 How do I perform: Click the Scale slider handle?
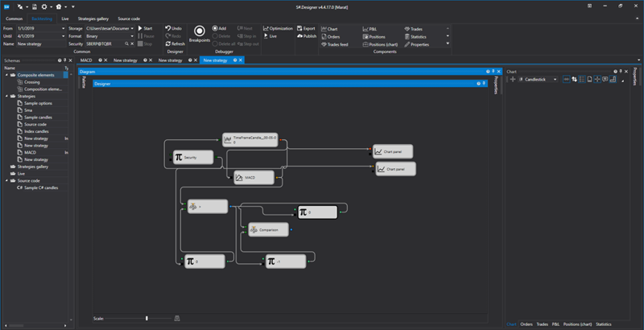coord(146,319)
